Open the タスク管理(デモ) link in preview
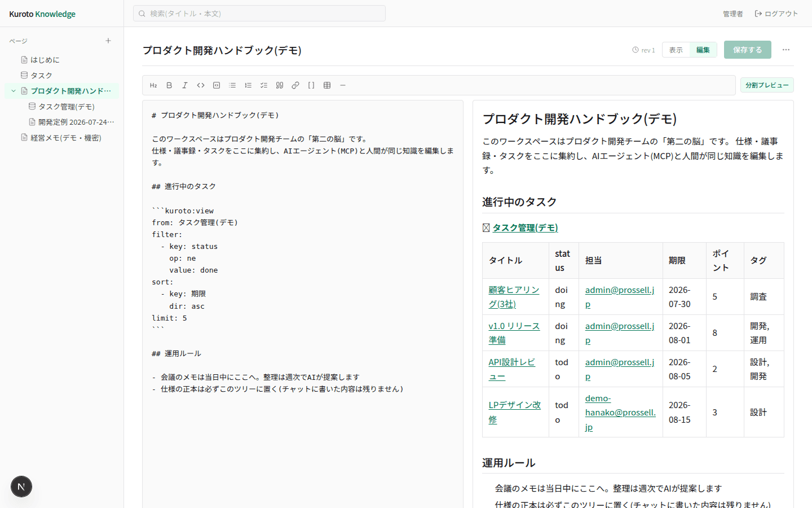Image resolution: width=812 pixels, height=508 pixels. [525, 227]
